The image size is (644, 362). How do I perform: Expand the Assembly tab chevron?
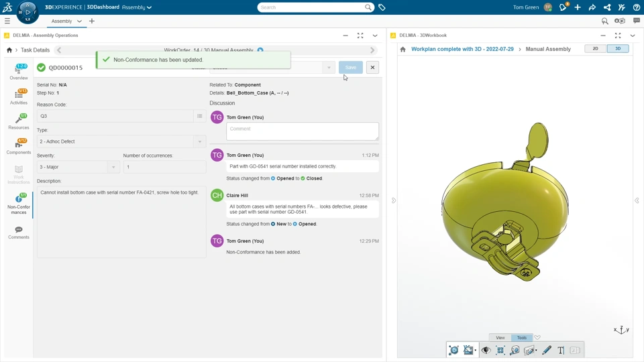click(x=79, y=21)
